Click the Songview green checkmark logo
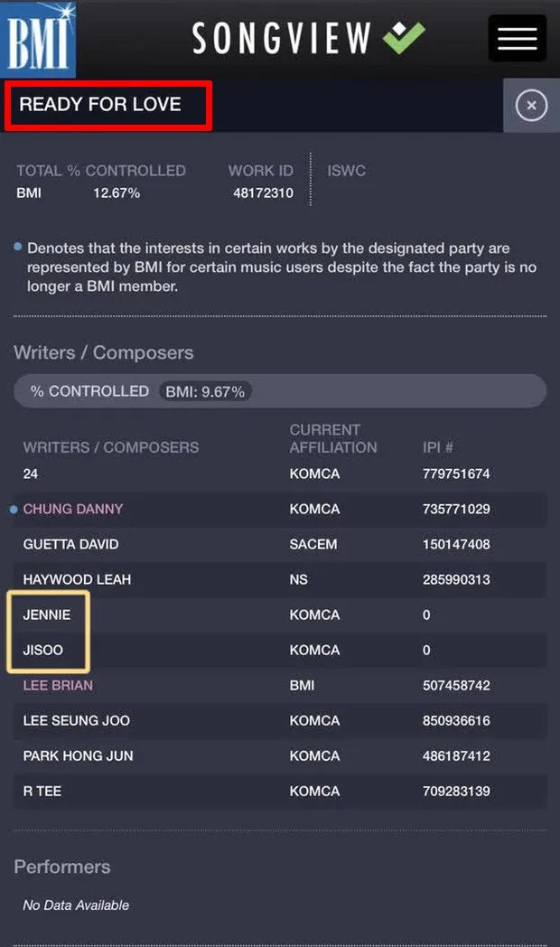Screen dimensions: 560x947 click(x=404, y=38)
